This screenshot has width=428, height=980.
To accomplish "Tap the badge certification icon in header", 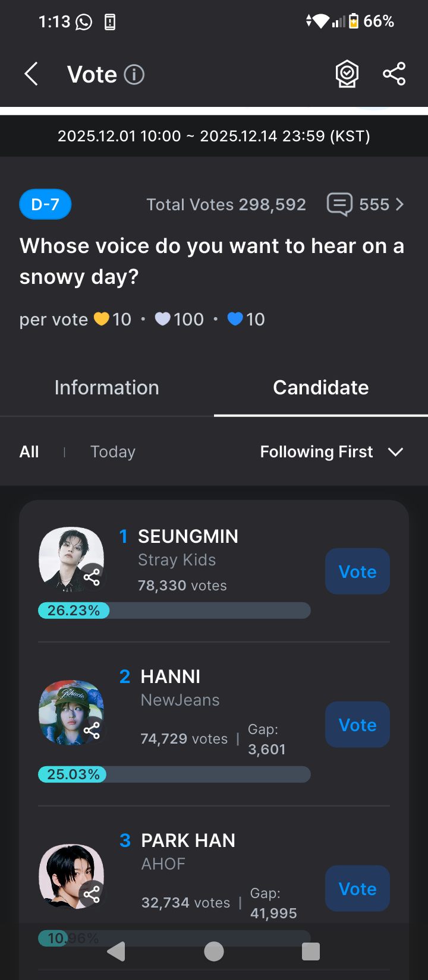I will click(x=347, y=74).
